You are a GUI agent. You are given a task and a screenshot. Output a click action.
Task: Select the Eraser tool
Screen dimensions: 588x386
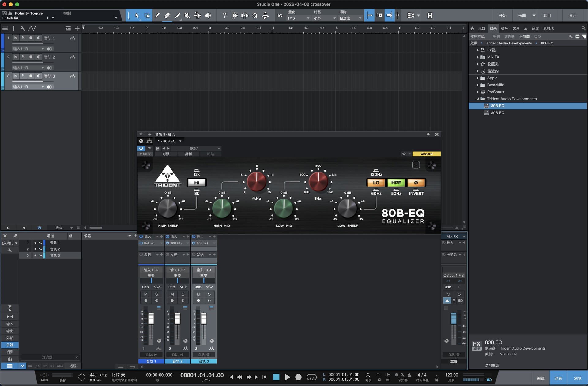tap(167, 15)
